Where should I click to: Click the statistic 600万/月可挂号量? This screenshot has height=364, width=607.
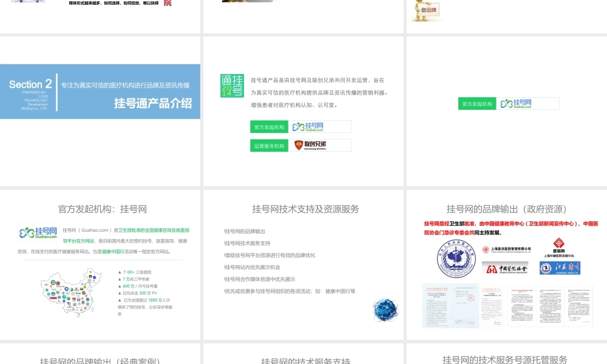138,286
